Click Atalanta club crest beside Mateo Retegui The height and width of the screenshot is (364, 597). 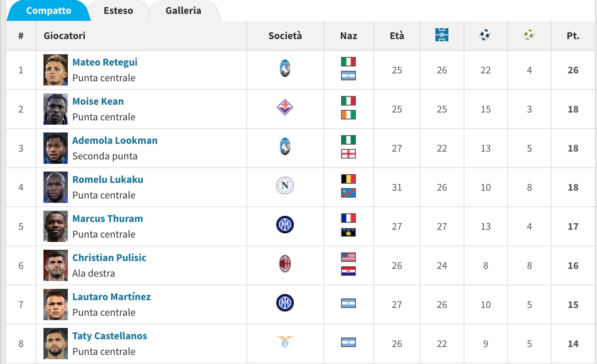[285, 69]
